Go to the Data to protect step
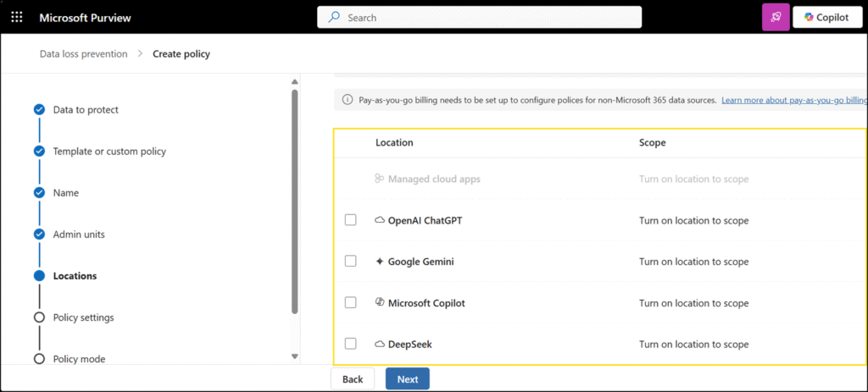 [x=85, y=109]
